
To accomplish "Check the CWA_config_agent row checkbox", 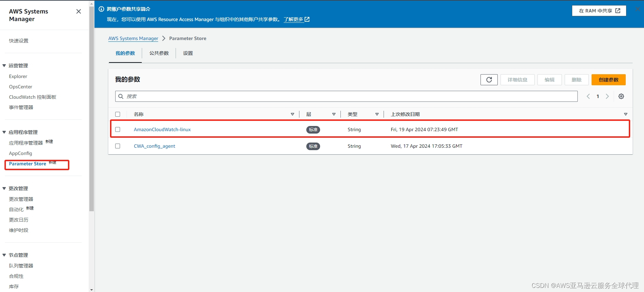I will click(x=118, y=146).
